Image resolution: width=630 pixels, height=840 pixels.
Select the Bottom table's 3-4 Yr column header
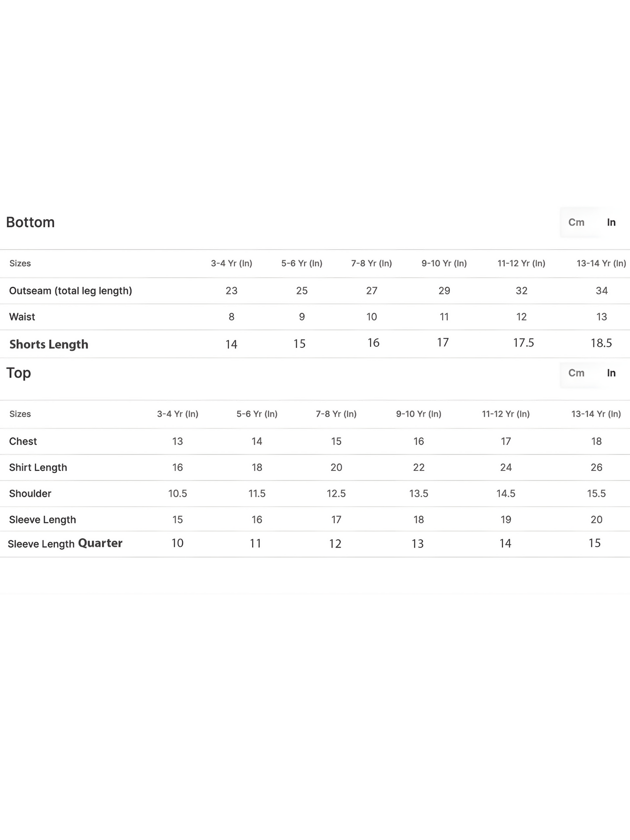231,263
